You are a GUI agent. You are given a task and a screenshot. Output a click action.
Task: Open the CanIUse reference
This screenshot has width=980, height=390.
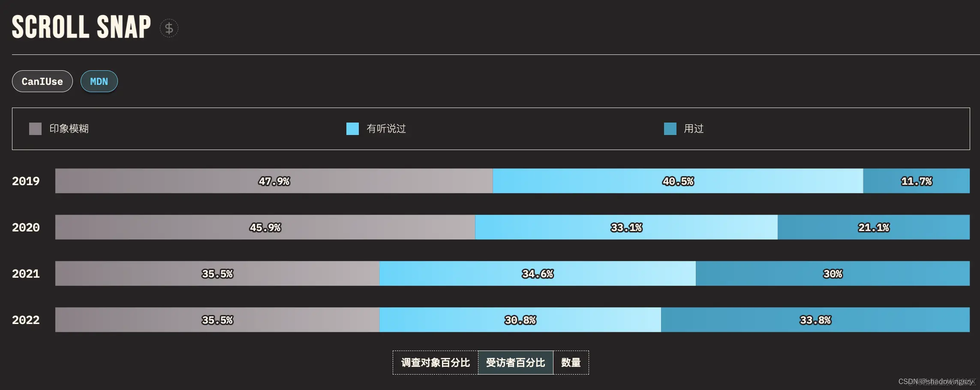(42, 81)
